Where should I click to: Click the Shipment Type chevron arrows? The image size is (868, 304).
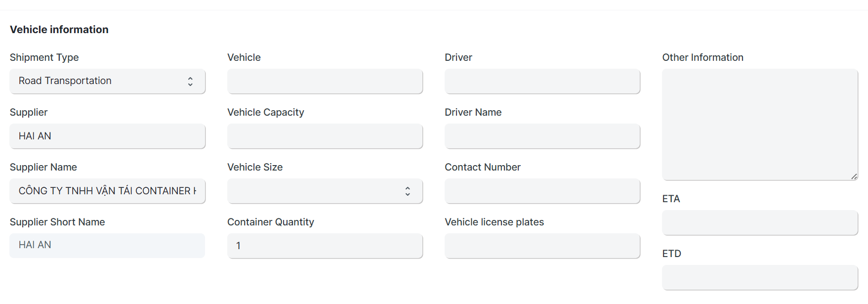(190, 82)
